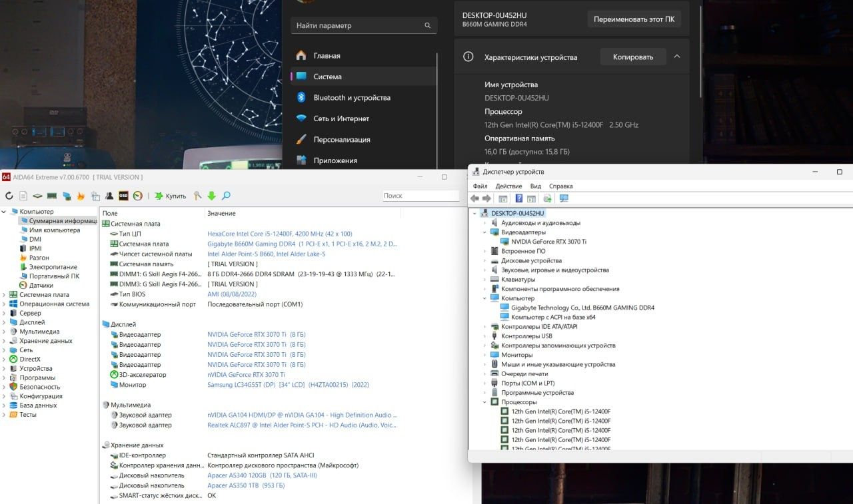Expand Системная плата node in AIDA64 tree
The height and width of the screenshot is (504, 853).
4,294
